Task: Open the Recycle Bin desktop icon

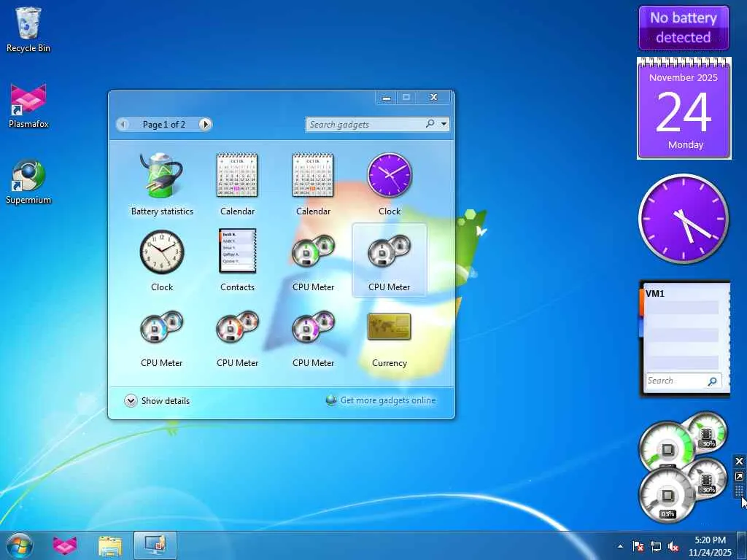Action: 28,29
